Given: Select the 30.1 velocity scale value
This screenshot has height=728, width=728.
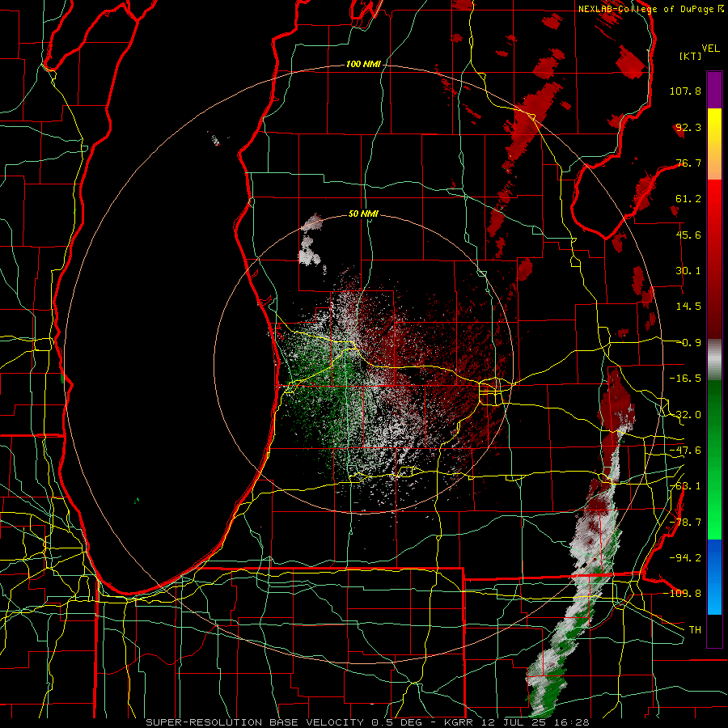Looking at the screenshot, I should 688,271.
